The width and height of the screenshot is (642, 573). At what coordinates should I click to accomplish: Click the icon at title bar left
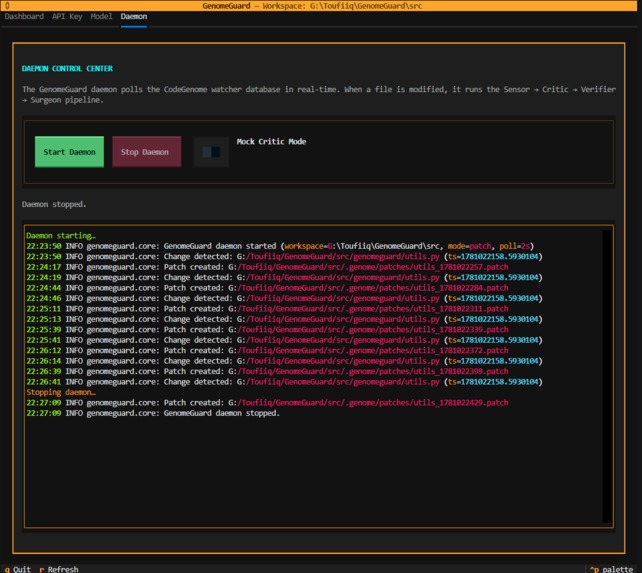coord(7,6)
